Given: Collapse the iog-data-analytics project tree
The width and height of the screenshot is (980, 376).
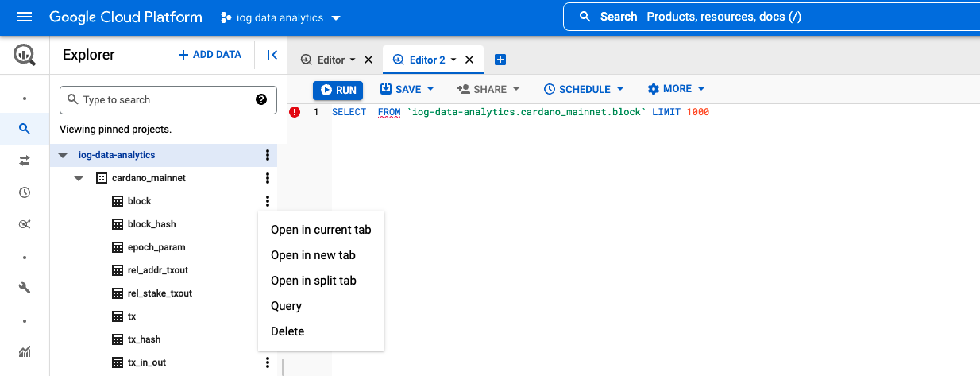Looking at the screenshot, I should point(64,155).
